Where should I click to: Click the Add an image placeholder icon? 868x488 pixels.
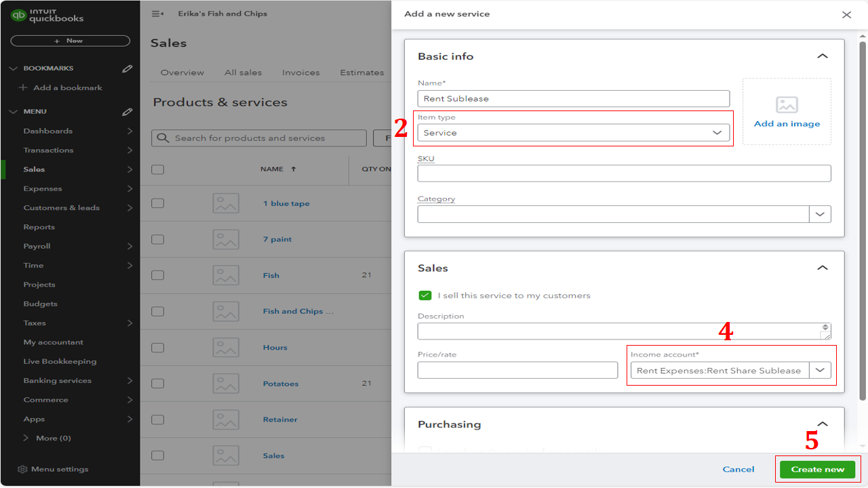pos(787,104)
